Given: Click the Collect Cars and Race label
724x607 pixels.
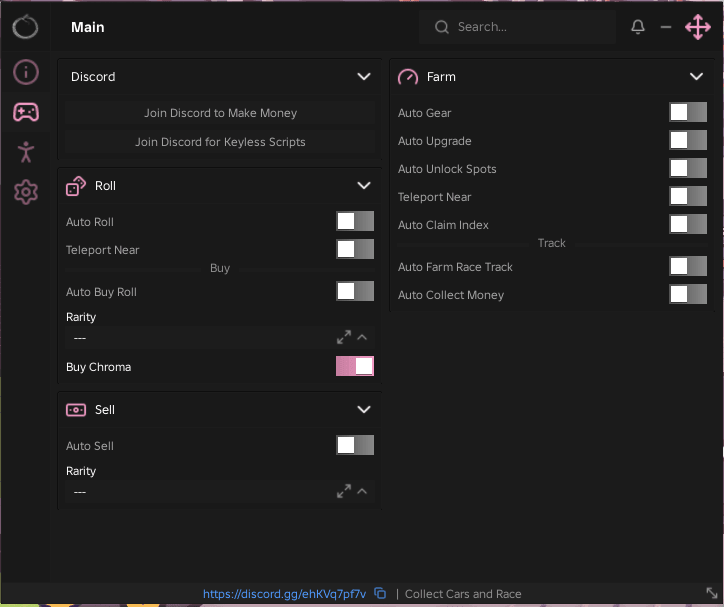Looking at the screenshot, I should pos(463,594).
